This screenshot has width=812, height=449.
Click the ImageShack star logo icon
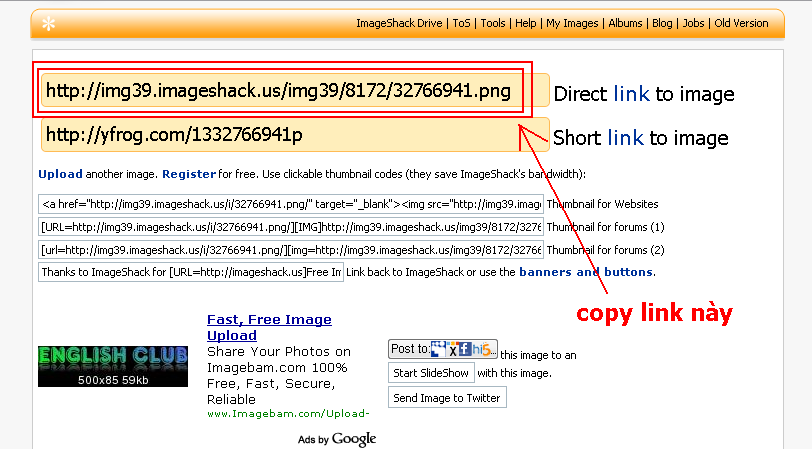tap(48, 24)
